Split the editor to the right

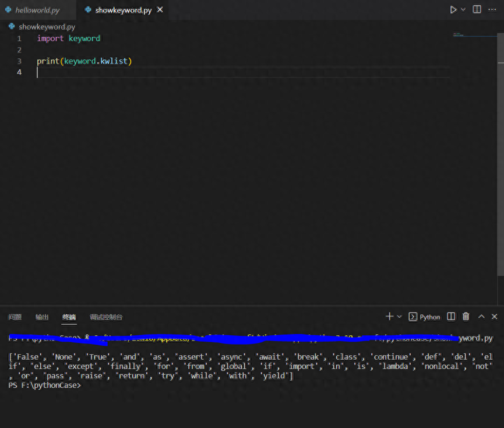(477, 10)
